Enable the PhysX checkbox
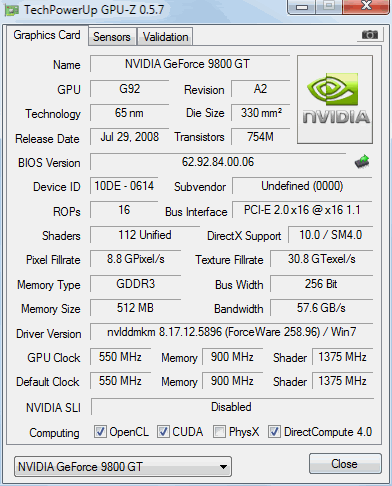This screenshot has height=486, width=392. (219, 431)
